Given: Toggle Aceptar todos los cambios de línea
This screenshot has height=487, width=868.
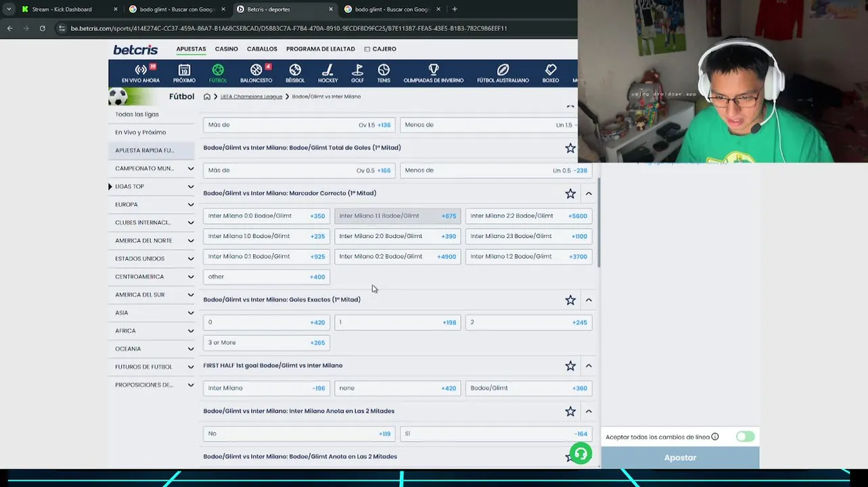Looking at the screenshot, I should [x=745, y=437].
